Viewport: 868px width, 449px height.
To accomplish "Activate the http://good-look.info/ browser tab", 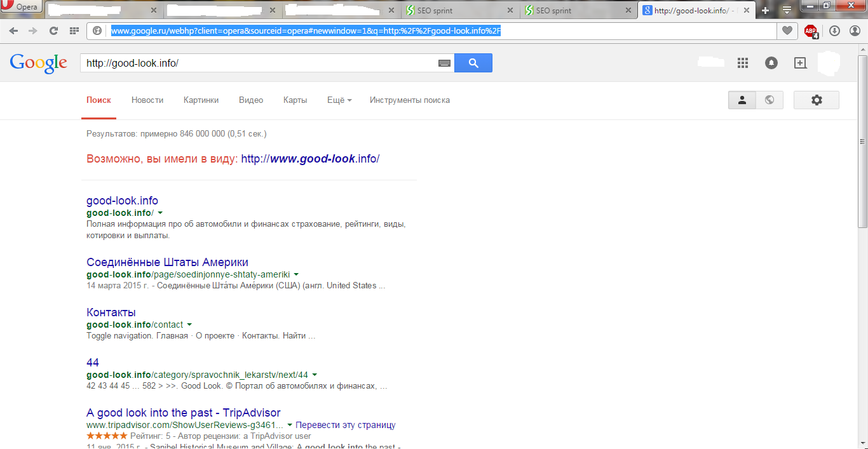I will 698,10.
